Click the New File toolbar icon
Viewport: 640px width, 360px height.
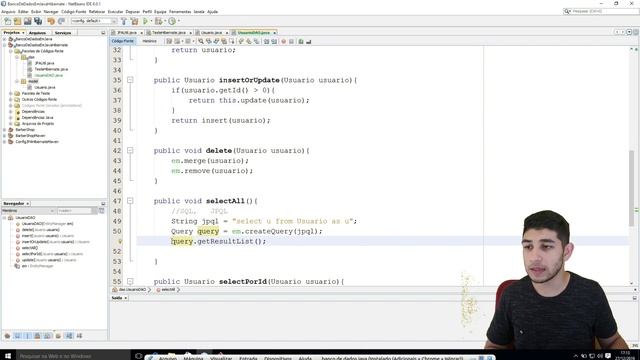point(7,21)
